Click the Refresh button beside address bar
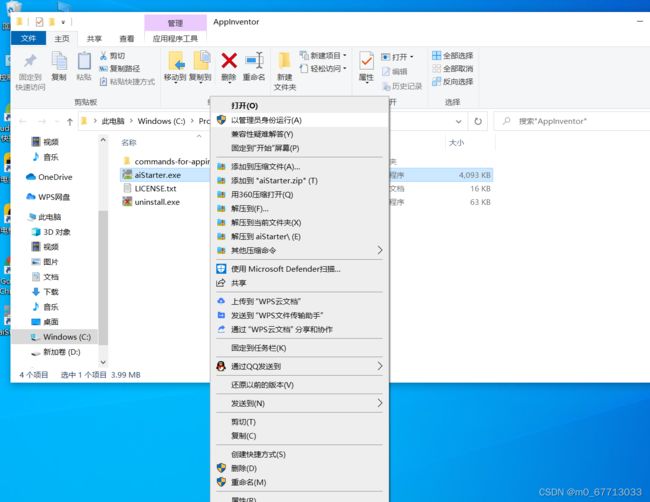 pos(478,121)
